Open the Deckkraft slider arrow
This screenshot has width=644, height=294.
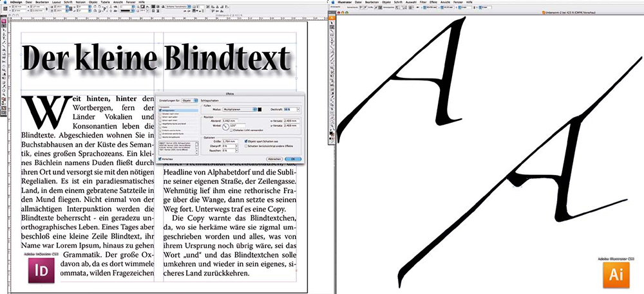(x=298, y=109)
